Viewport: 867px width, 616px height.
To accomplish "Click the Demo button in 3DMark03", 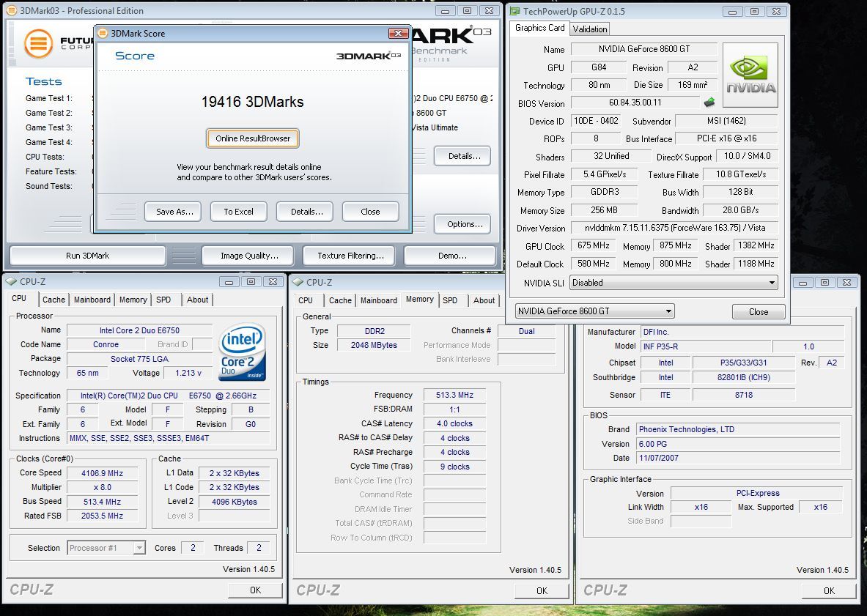I will click(x=450, y=255).
